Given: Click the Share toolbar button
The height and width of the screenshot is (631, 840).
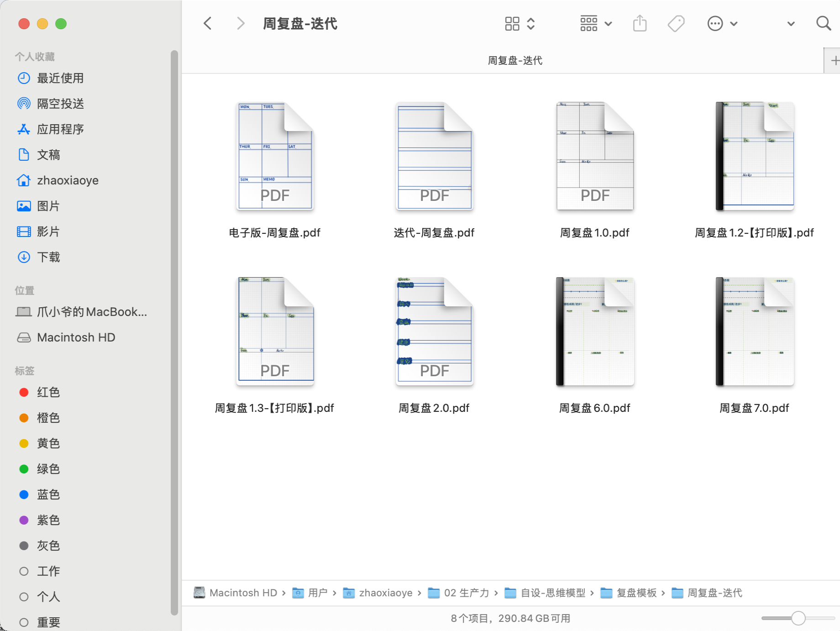Looking at the screenshot, I should point(640,23).
